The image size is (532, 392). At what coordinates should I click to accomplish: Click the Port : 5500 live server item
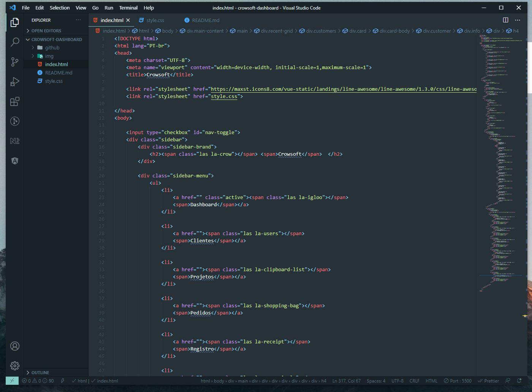pos(457,381)
